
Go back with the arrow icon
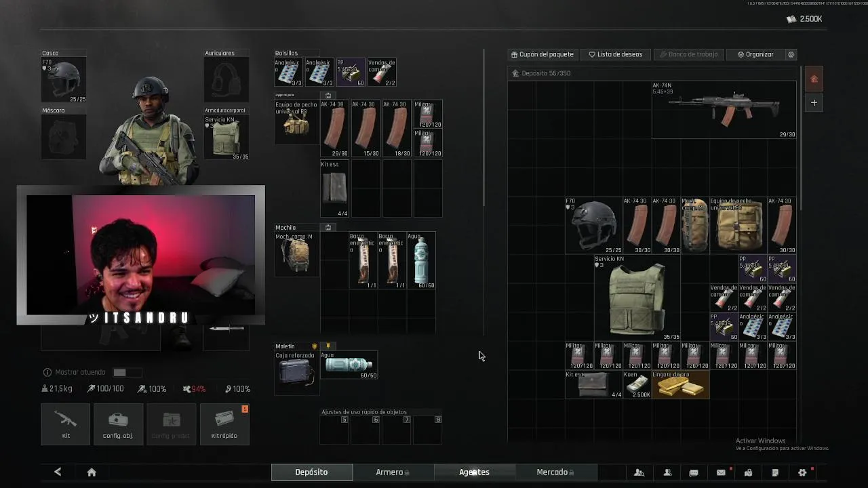[58, 472]
